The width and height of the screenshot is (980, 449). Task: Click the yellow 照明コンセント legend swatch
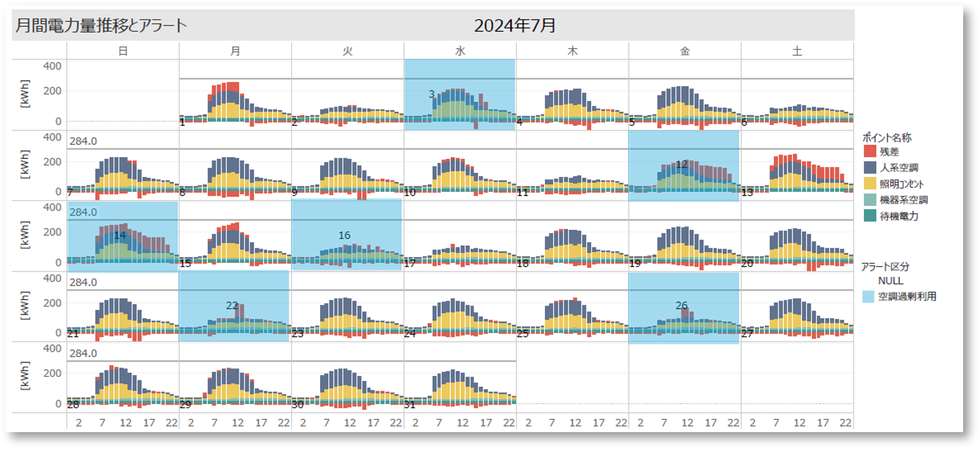click(x=869, y=184)
